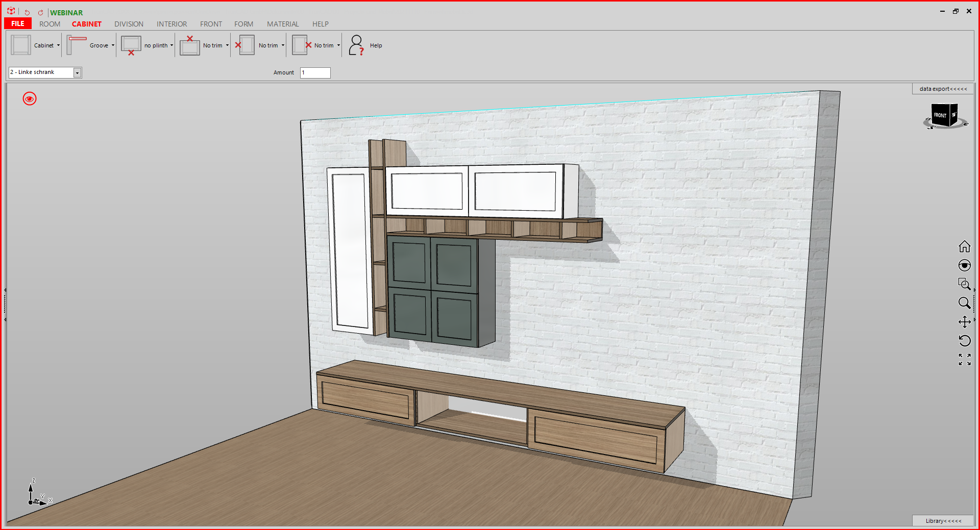This screenshot has height=530, width=980.
Task: Expand the Cabinet dropdown arrow
Action: click(x=58, y=45)
